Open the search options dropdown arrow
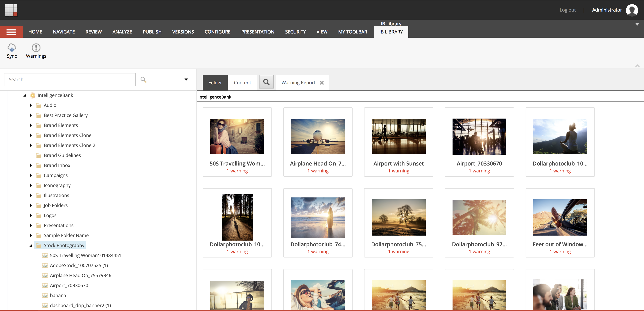Screen dimensions: 644x311 [186, 79]
